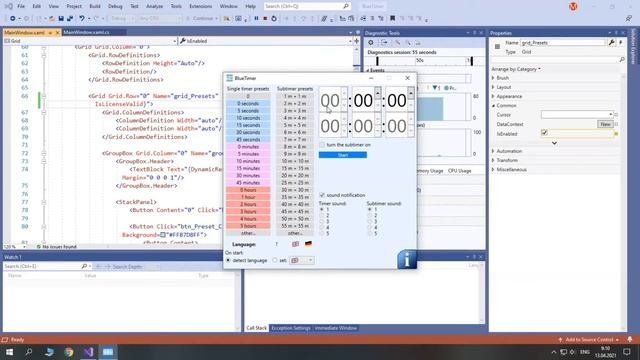
Task: Expand the Layout category in Properties
Action: tap(493, 87)
